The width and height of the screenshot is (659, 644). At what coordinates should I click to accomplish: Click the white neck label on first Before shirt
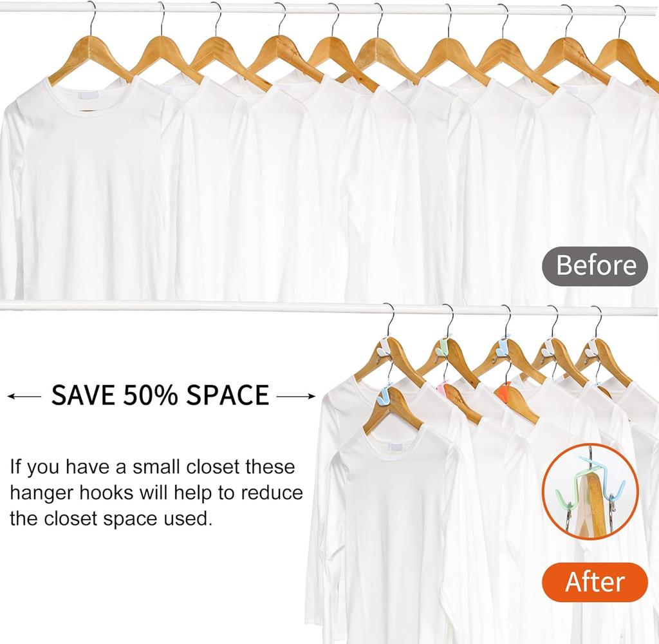(x=90, y=95)
